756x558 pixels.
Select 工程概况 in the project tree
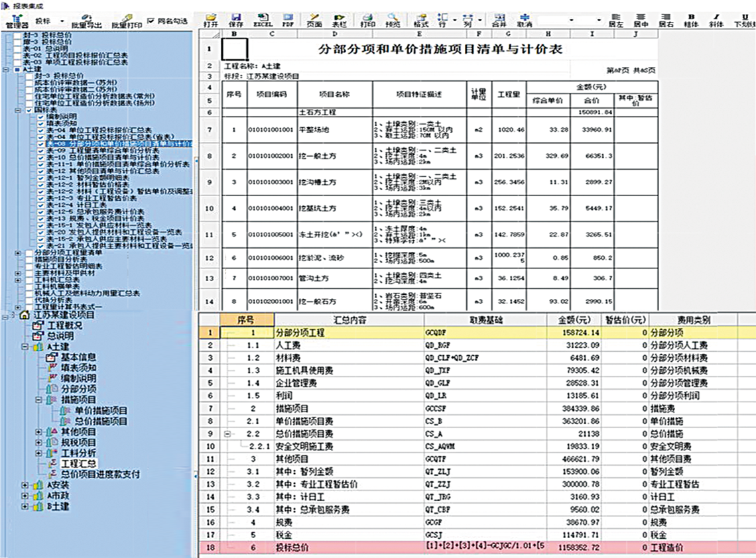[x=64, y=325]
